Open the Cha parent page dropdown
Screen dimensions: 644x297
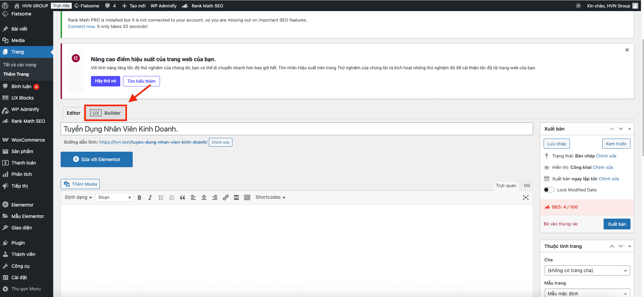587,270
